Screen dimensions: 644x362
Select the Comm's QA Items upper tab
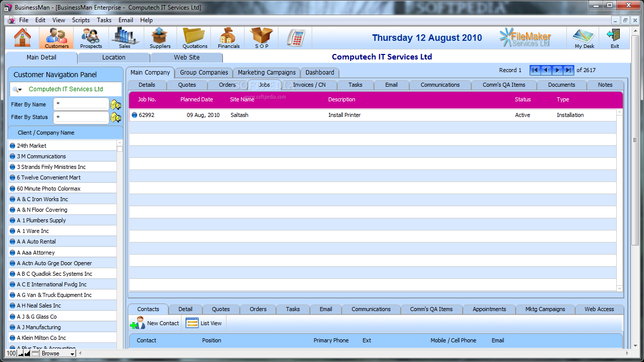pos(504,85)
